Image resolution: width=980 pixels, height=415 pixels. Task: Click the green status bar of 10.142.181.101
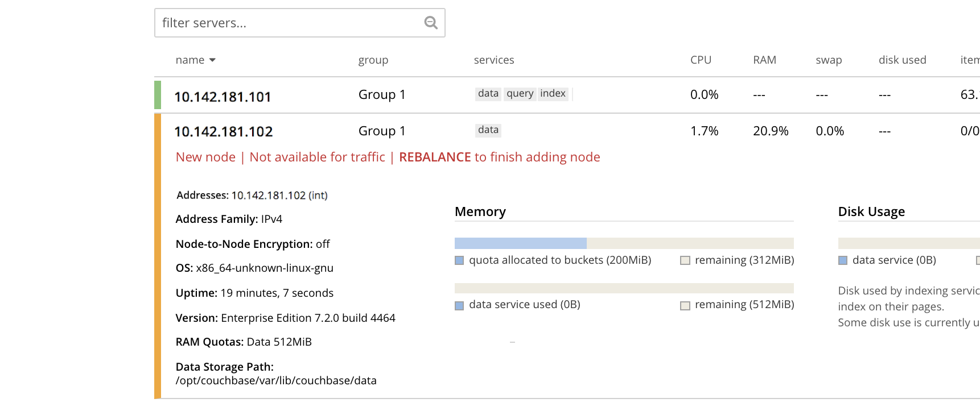(158, 95)
